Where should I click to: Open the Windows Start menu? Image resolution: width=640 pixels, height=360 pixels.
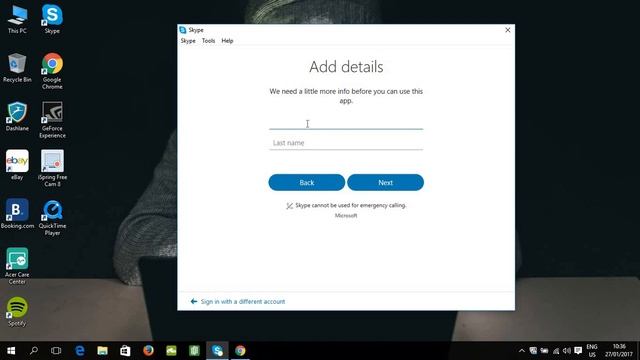11,351
